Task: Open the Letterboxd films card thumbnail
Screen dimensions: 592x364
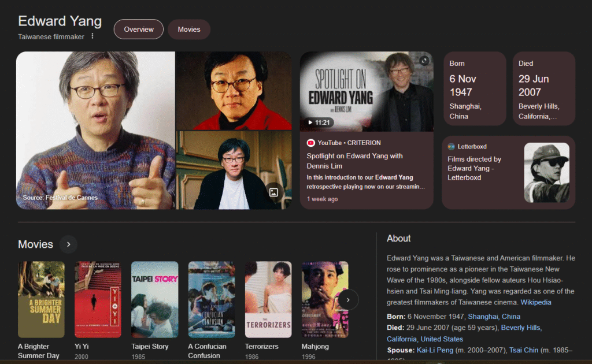Action: point(546,173)
